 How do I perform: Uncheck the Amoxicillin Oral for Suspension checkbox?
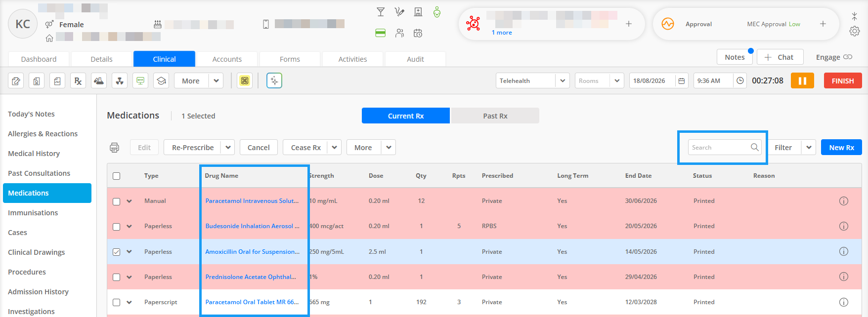tap(117, 252)
